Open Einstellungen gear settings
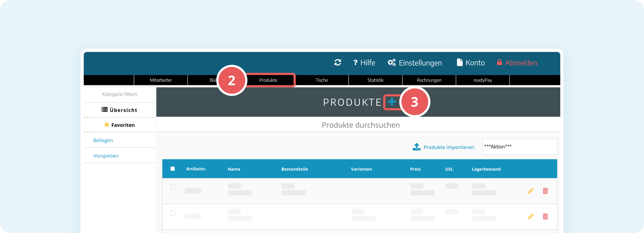644x233 pixels. tap(392, 62)
